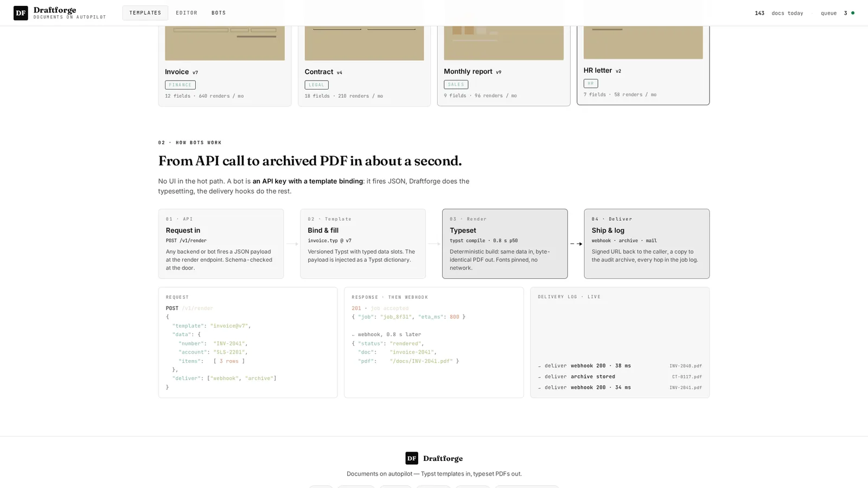The image size is (868, 488).
Task: Select the Invoice v7 template title
Action: click(182, 72)
